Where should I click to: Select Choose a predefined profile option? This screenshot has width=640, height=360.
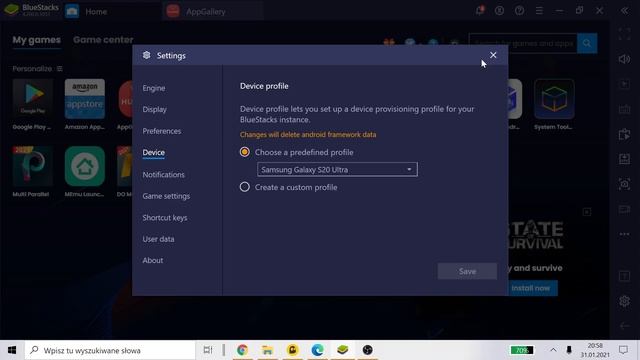244,152
